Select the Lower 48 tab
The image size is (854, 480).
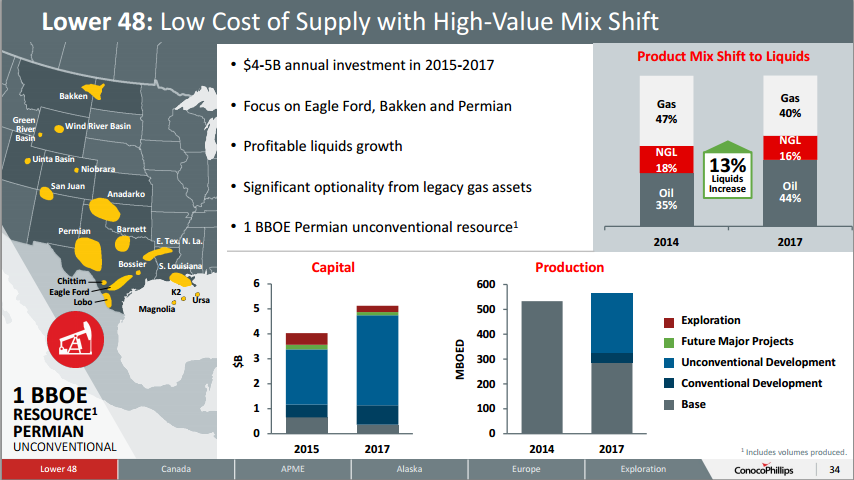(59, 469)
